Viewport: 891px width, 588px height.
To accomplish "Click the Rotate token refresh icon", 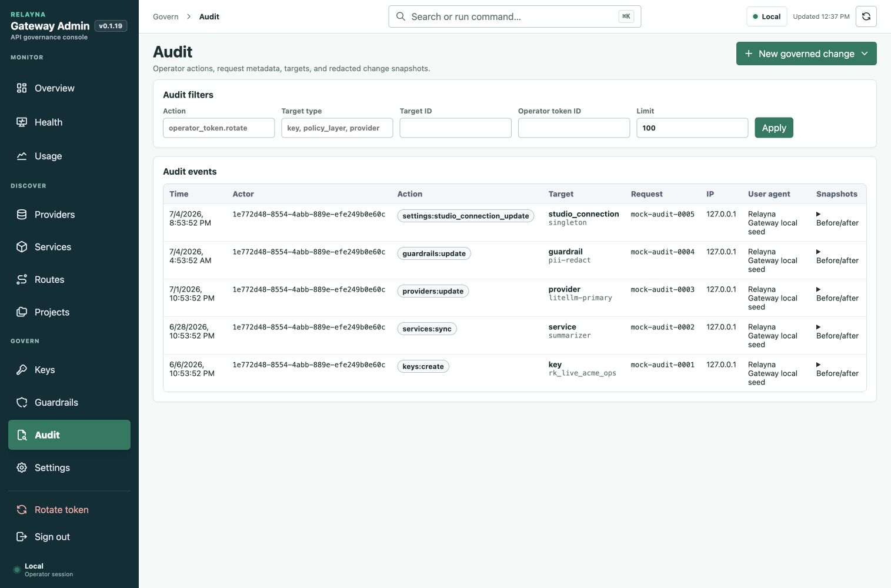I will pos(22,510).
